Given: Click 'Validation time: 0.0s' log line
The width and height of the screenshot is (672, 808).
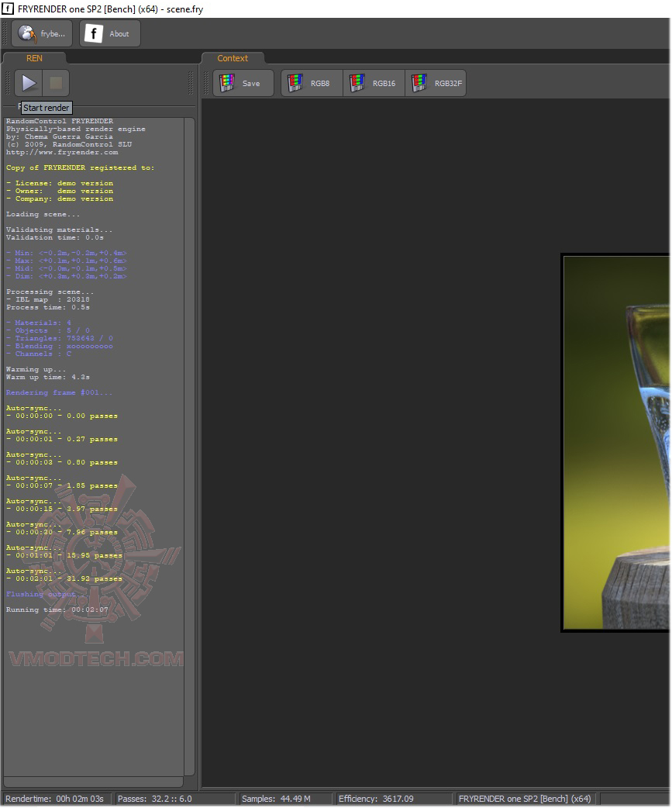Looking at the screenshot, I should (54, 237).
